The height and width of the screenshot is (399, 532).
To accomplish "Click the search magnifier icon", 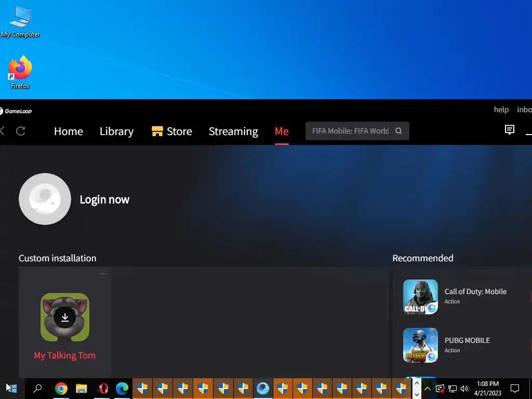I will click(x=398, y=131).
